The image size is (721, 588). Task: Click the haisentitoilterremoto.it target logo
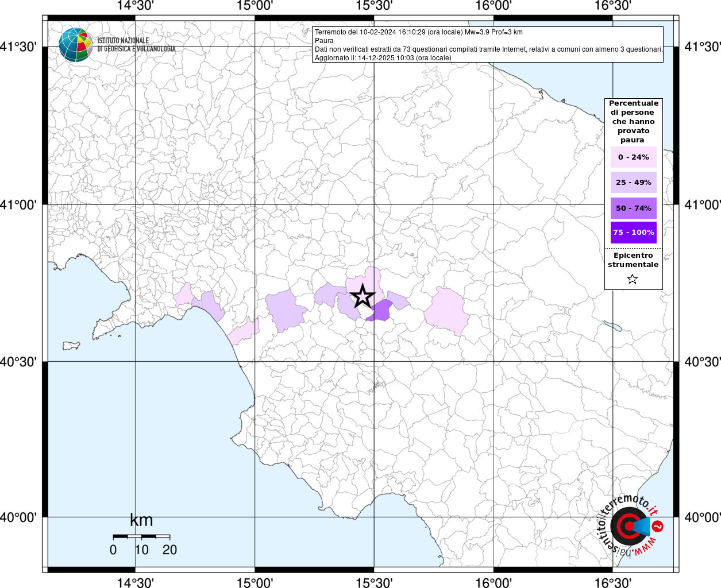[630, 525]
